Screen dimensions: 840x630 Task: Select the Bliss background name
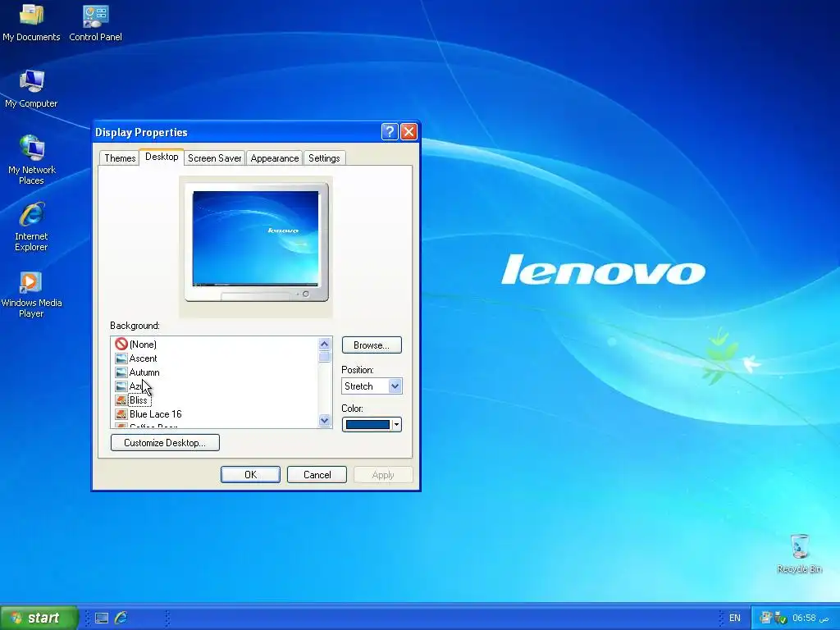(138, 400)
